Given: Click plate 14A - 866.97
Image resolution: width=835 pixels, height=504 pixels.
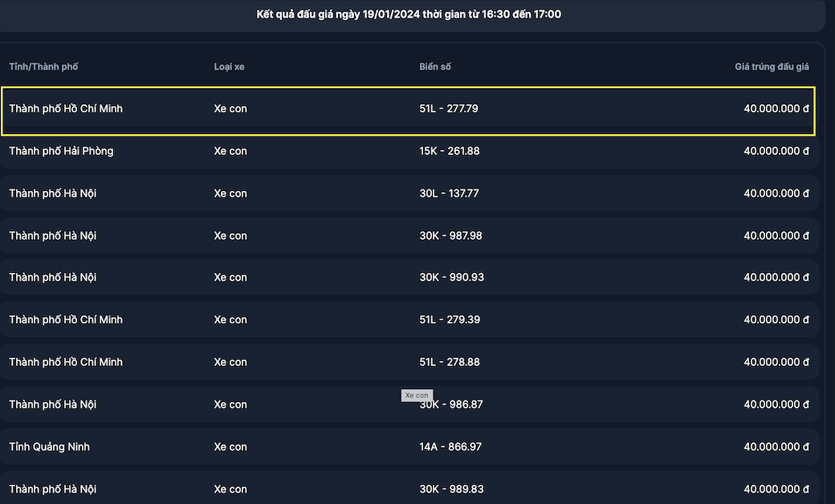Looking at the screenshot, I should point(450,446).
